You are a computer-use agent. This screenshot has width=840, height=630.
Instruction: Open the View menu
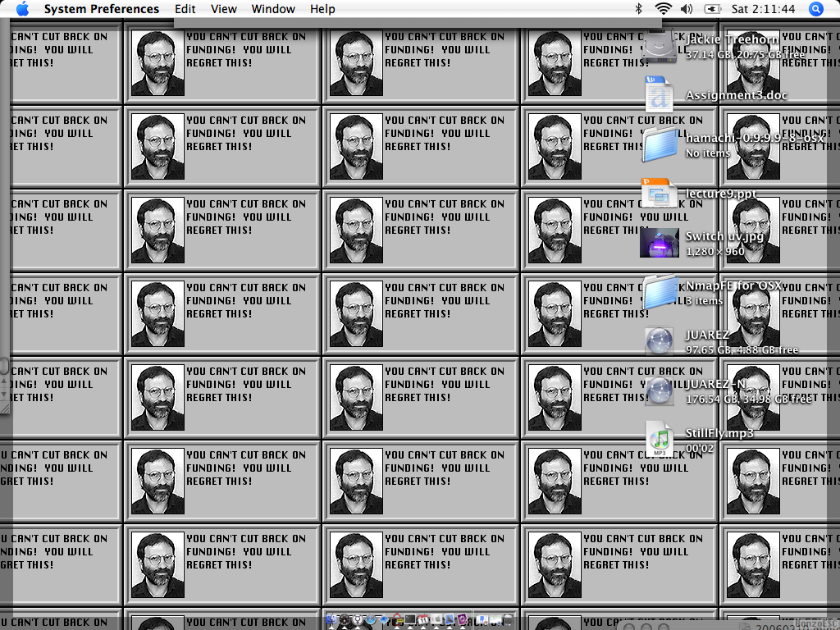223,9
